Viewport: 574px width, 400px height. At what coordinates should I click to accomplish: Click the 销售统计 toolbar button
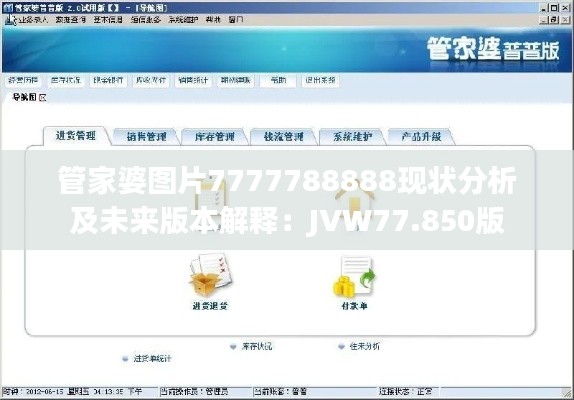pos(193,80)
